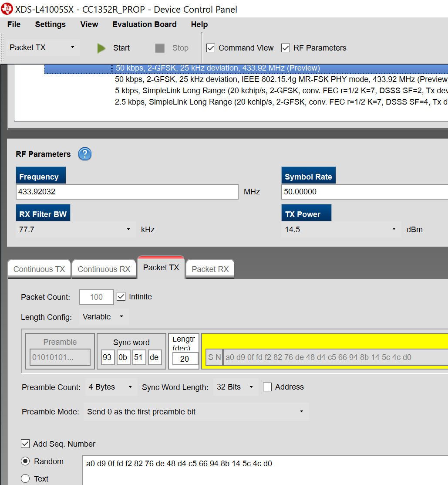Select the Packet TX tab
This screenshot has width=448, height=485.
161,268
